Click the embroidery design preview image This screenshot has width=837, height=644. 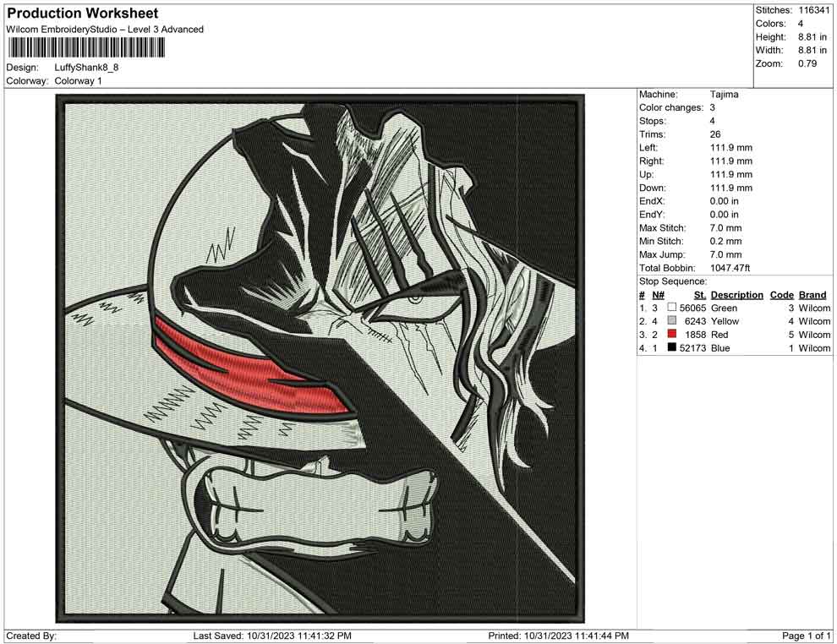coord(320,358)
